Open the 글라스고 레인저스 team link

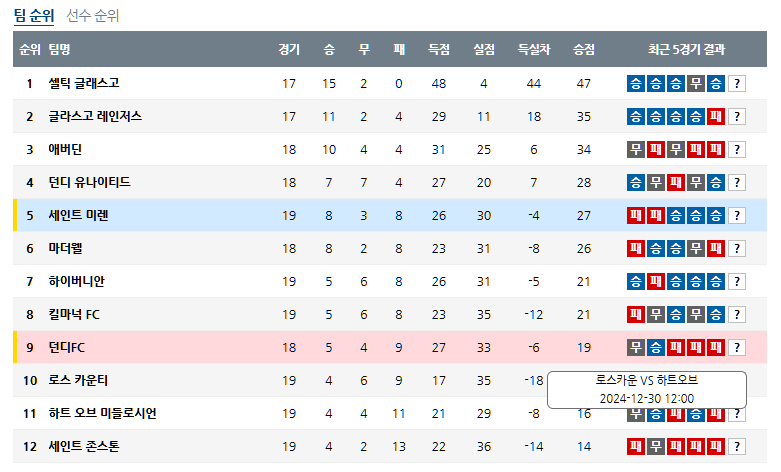coord(95,116)
